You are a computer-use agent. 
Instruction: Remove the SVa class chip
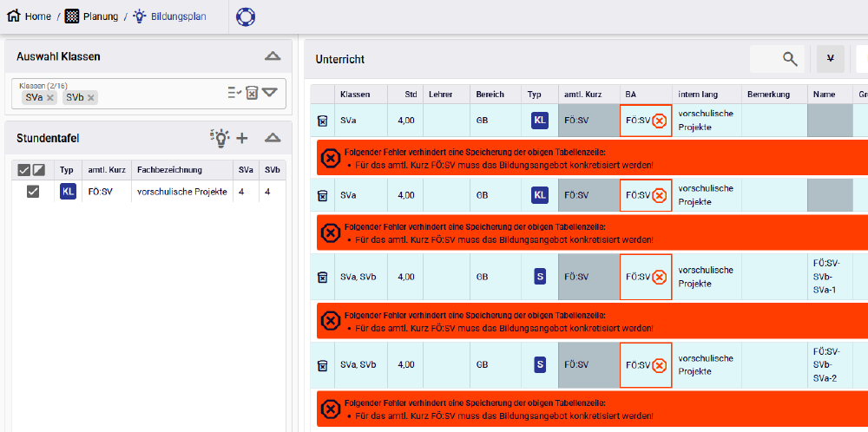(x=50, y=98)
